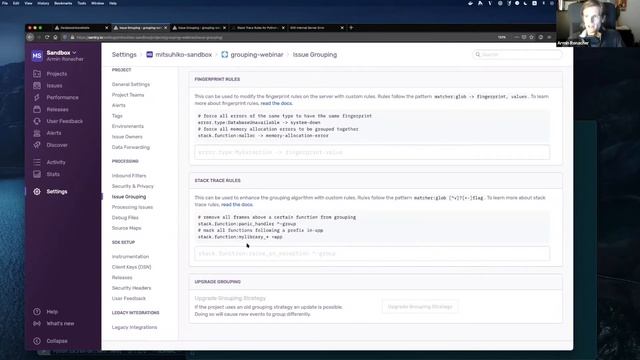Go to Releases in the main sidebar
This screenshot has width=640, height=360.
[x=57, y=109]
